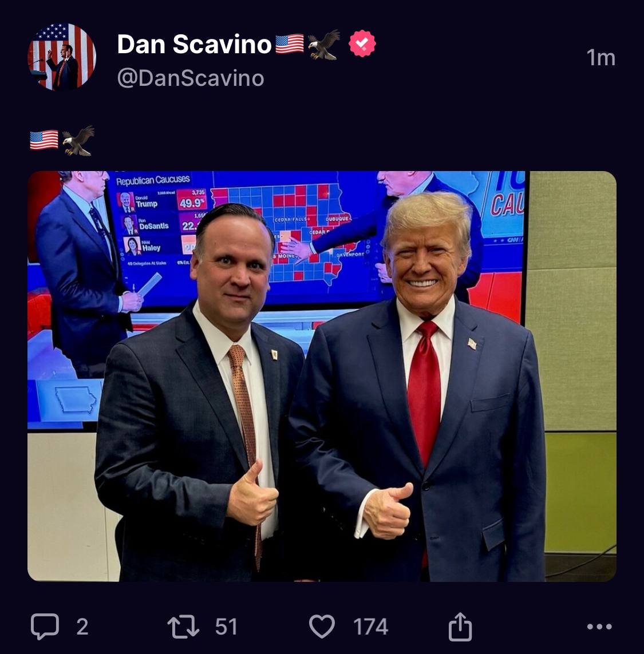Click the 1m post timestamp
644x654 pixels.
point(600,58)
